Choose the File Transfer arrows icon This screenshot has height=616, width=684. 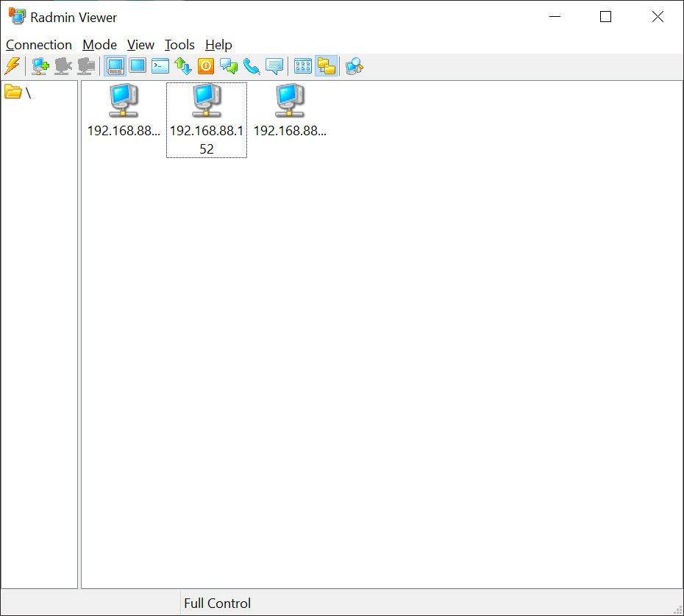pos(183,66)
